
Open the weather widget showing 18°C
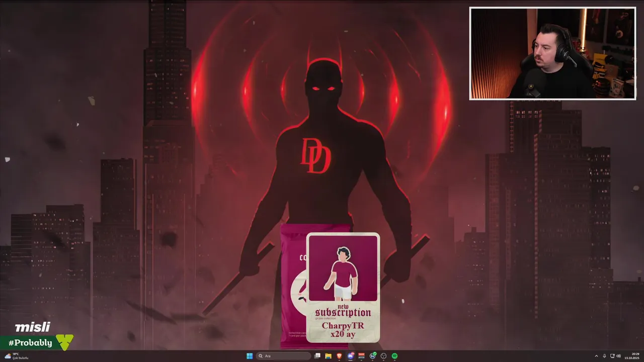coord(16,356)
